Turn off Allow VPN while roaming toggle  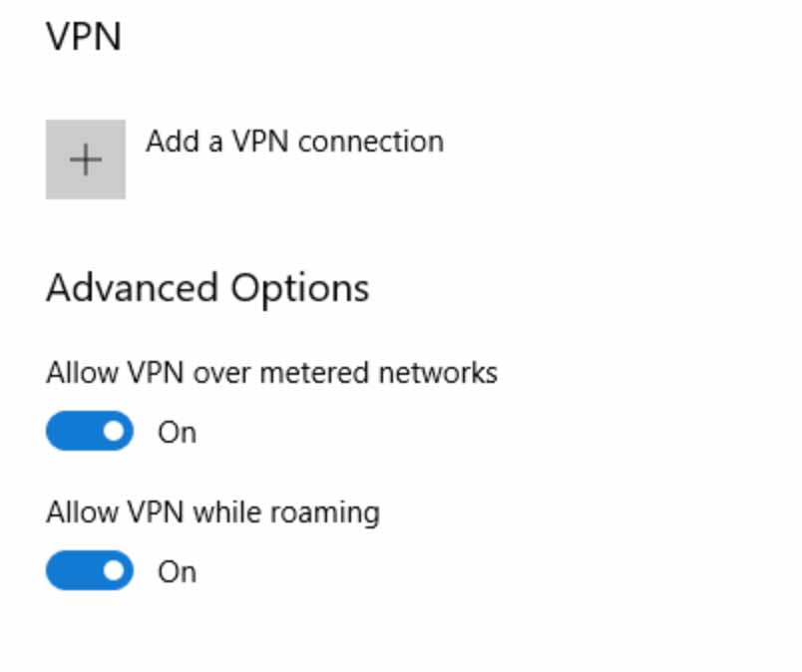[90, 571]
